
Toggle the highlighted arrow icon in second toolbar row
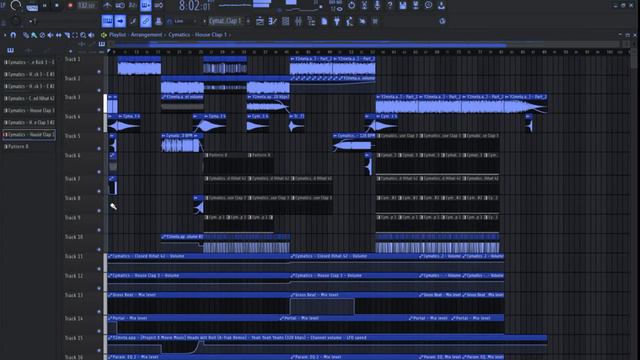(x=120, y=21)
